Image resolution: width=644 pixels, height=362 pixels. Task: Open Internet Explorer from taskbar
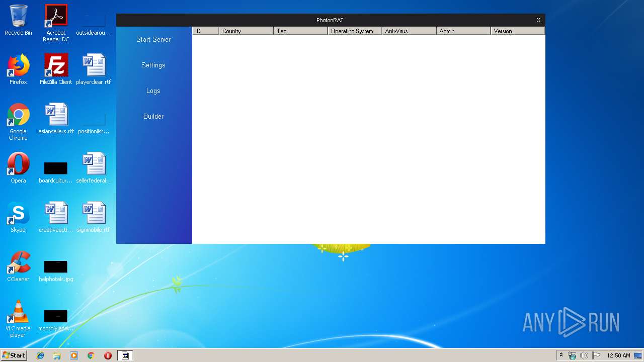click(x=40, y=355)
